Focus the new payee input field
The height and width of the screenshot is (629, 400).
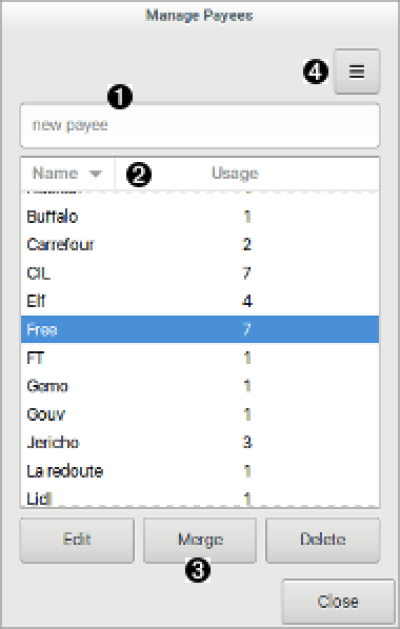pos(200,126)
